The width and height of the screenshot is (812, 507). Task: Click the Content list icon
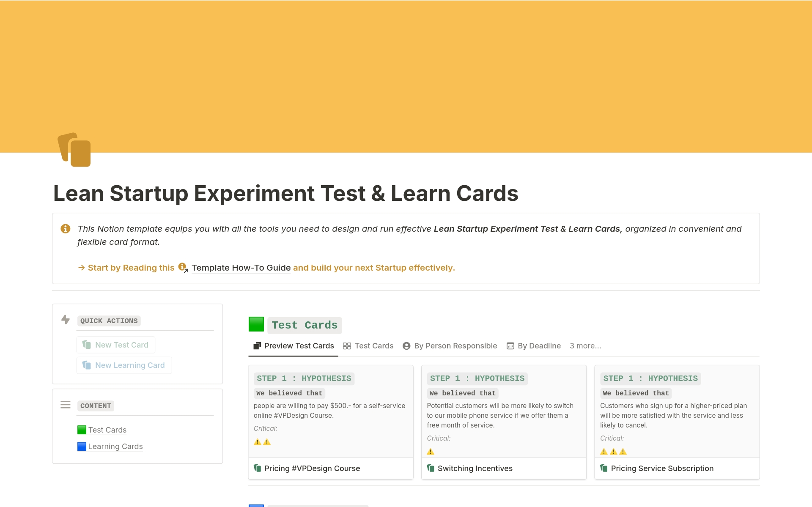(x=66, y=405)
